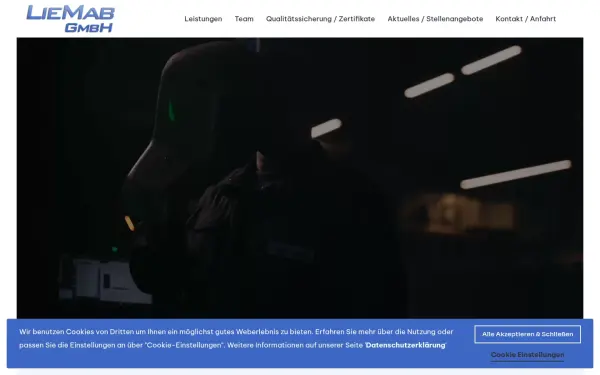This screenshot has width=600, height=375.
Task: Open Qualitätssicherung / Zertifikate menu item
Action: [320, 19]
